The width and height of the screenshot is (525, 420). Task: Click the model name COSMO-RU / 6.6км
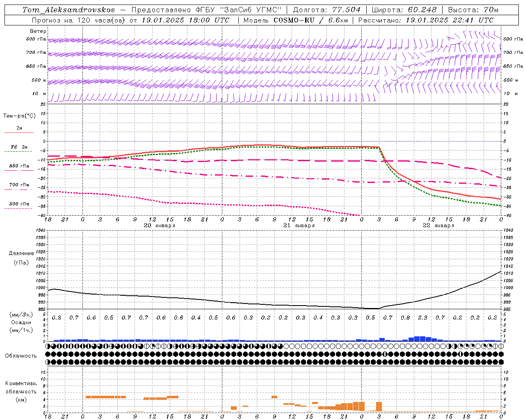click(x=310, y=20)
